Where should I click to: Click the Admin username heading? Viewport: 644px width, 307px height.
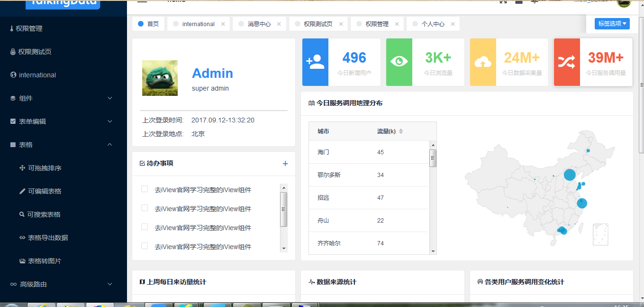tap(212, 73)
